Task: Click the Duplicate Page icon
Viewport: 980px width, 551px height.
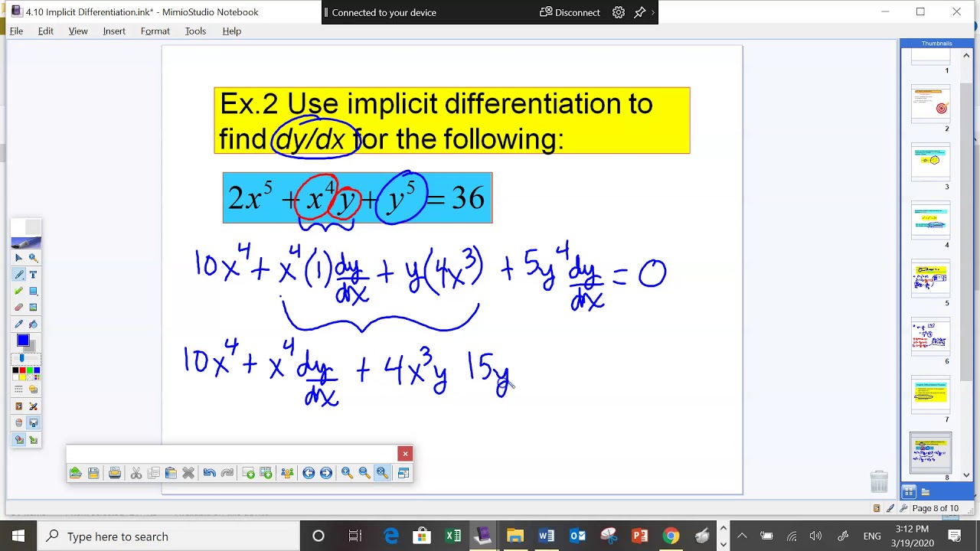Action: 266,473
